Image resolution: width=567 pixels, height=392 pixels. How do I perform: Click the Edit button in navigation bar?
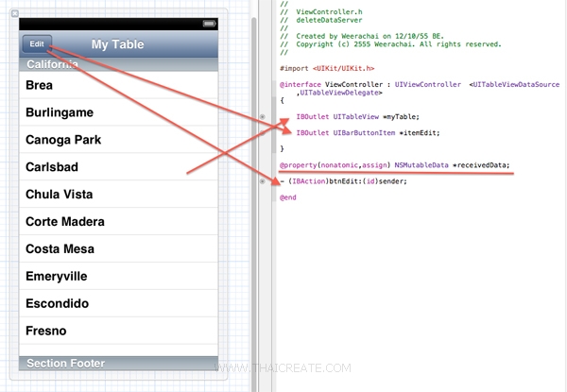coord(37,44)
